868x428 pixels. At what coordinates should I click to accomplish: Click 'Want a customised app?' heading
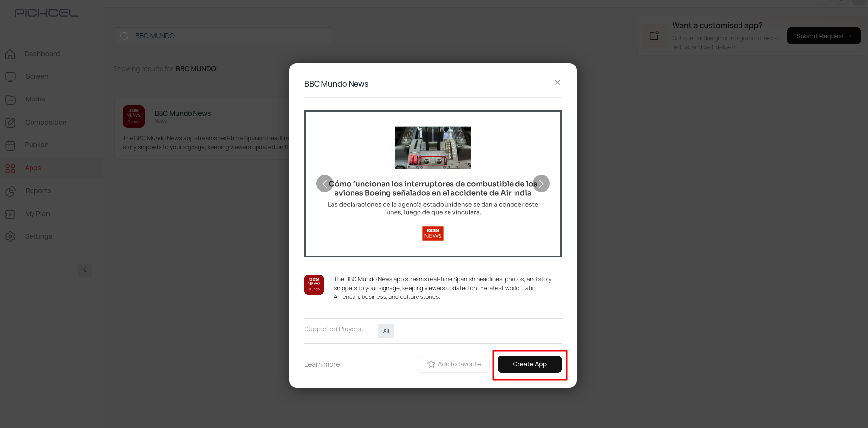point(717,25)
